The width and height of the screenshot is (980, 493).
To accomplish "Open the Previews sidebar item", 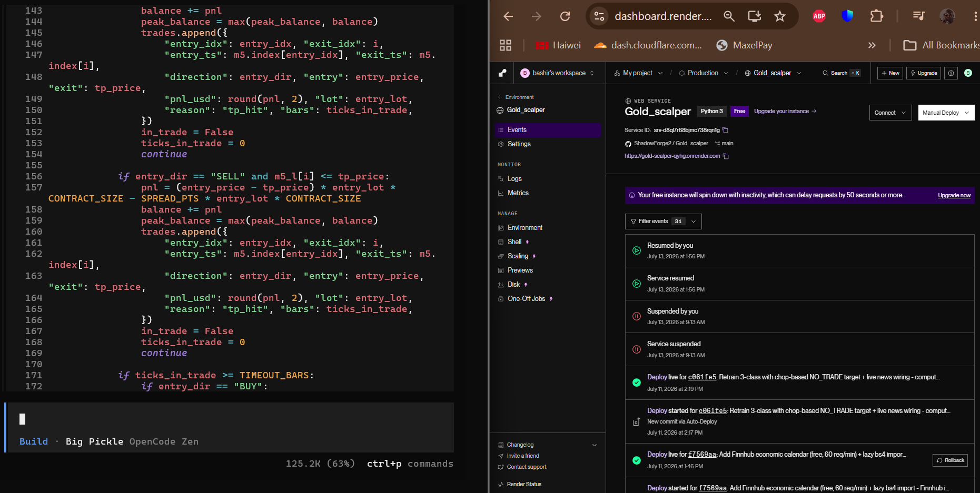I will pos(548,270).
